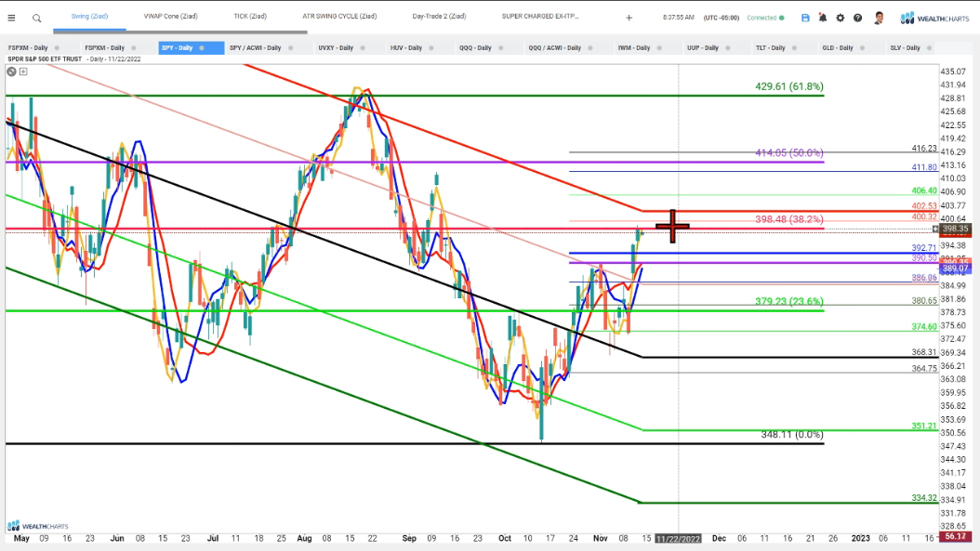
Task: Open SPDR S&P 500 ETF TRUST symbol selector
Action: (x=44, y=59)
